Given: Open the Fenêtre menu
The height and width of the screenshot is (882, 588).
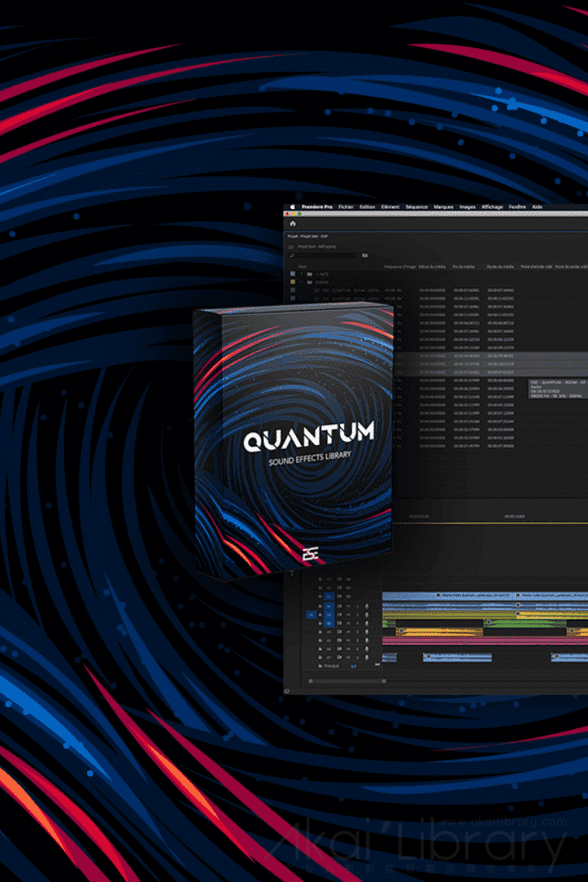Looking at the screenshot, I should point(517,207).
